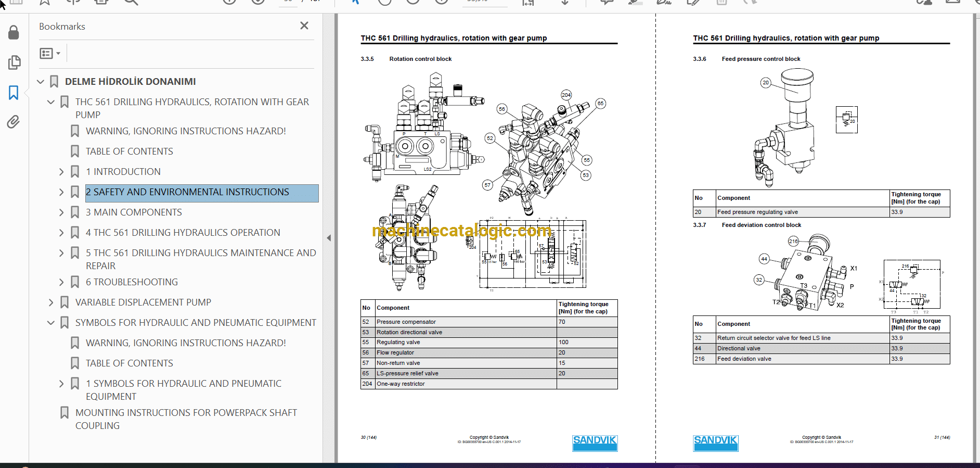Click bookmark icon beside VARIABLE DISPLACEMENT PUMP
The image size is (980, 468).
pos(65,302)
